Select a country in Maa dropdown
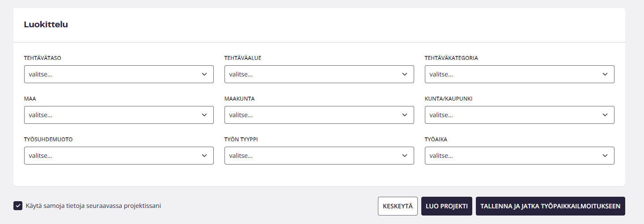644x224 pixels. [119, 115]
